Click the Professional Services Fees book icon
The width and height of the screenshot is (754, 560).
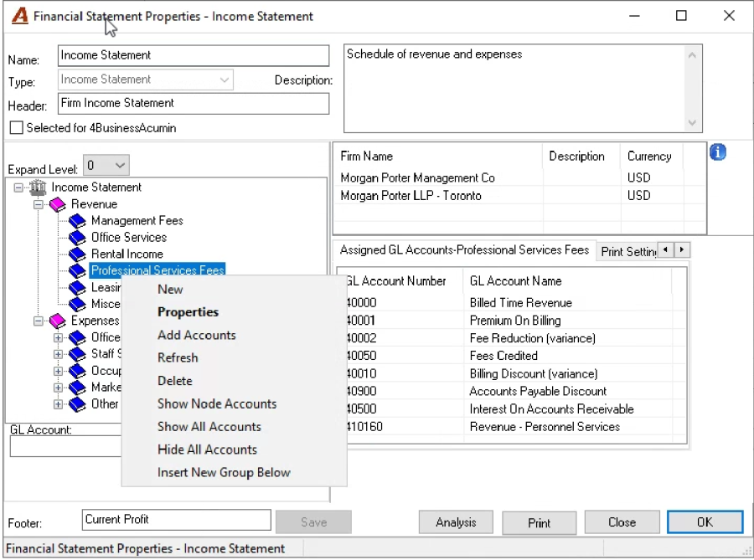click(x=77, y=271)
